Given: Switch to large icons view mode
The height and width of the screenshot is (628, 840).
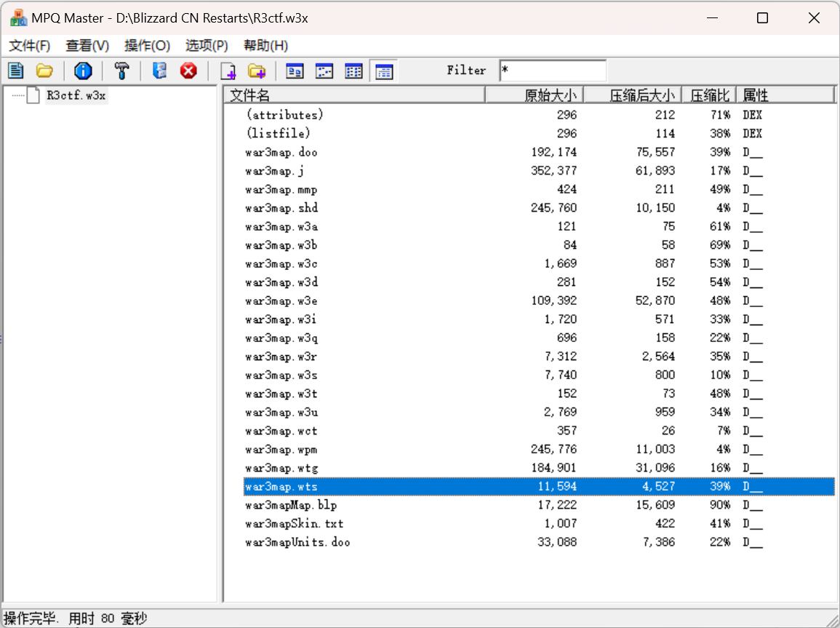Looking at the screenshot, I should (295, 71).
